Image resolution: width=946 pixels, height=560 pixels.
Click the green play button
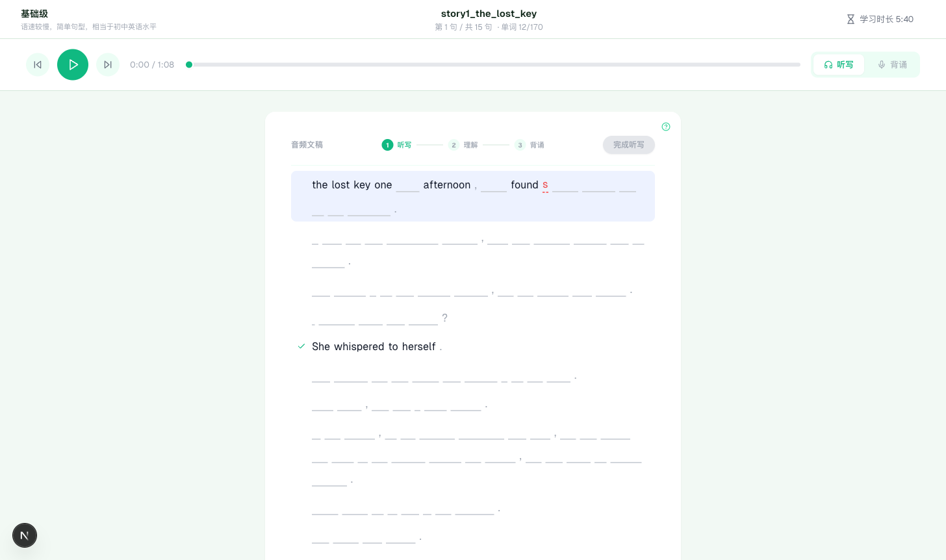tap(73, 65)
